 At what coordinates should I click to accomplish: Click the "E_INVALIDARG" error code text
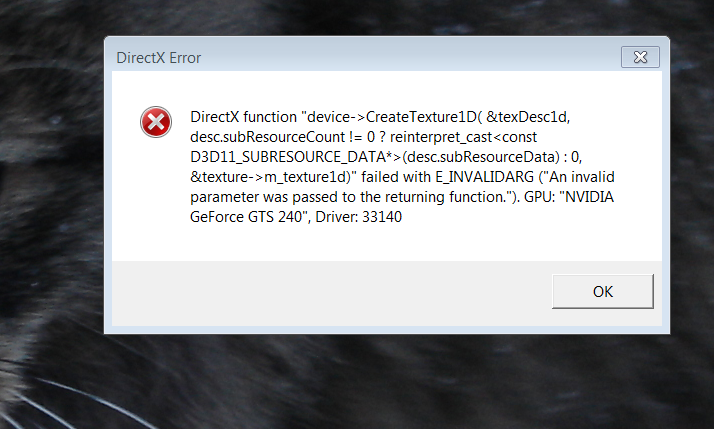(484, 177)
